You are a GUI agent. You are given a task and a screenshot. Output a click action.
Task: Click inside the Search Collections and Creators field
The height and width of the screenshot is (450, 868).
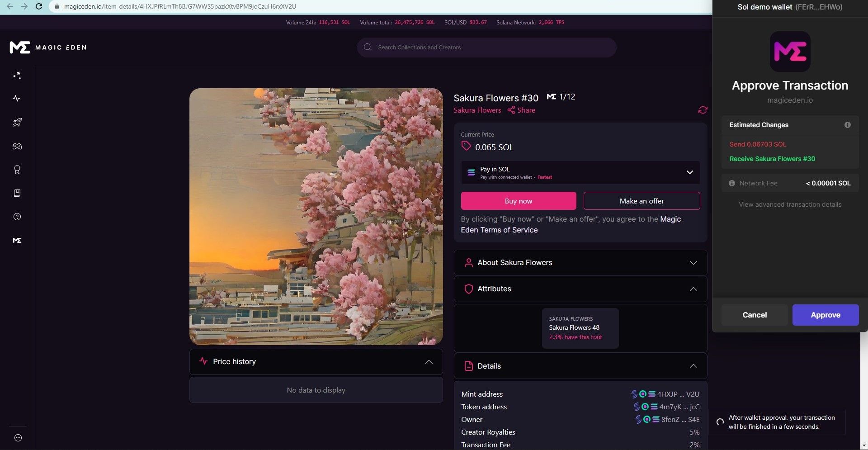coord(486,47)
